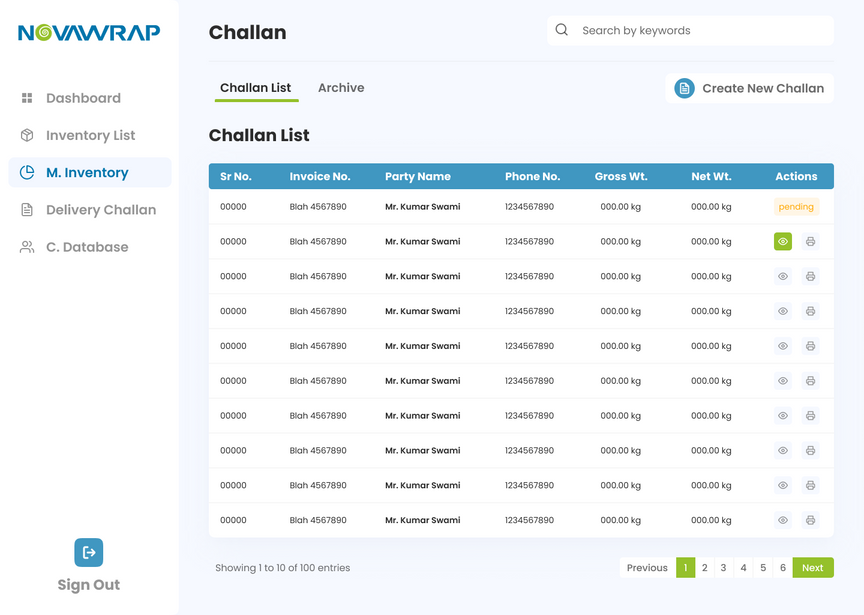The image size is (864, 615).
Task: Click the eye icon in last row
Action: tap(783, 520)
